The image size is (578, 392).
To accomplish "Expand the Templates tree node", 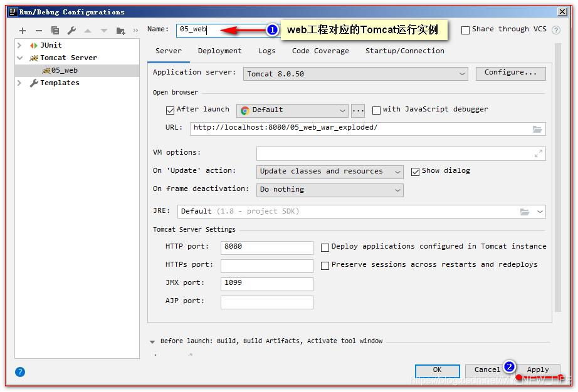I will coord(19,83).
